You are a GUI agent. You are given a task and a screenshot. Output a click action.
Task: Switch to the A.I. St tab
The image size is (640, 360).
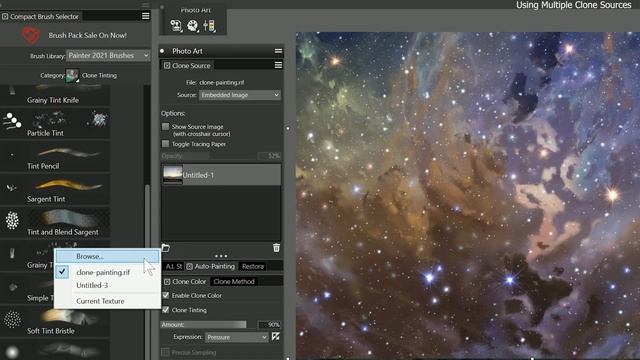[x=173, y=267]
